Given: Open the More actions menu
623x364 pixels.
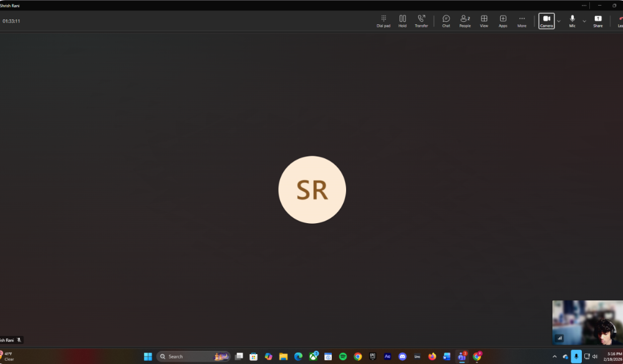Looking at the screenshot, I should pyautogui.click(x=521, y=21).
